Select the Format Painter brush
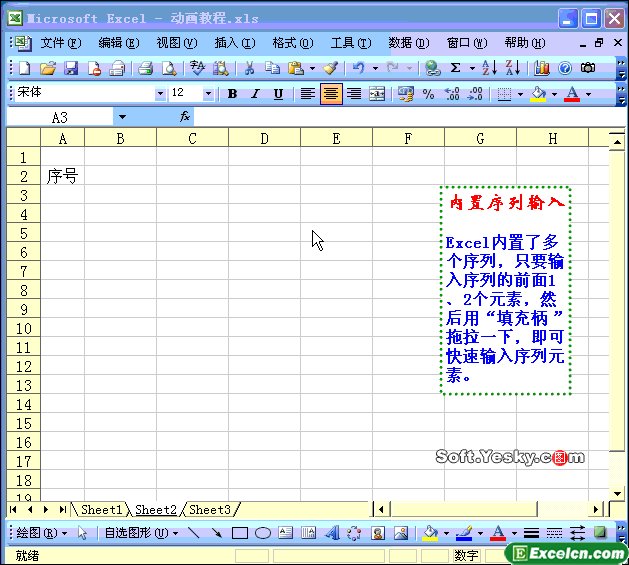Image resolution: width=629 pixels, height=565 pixels. [x=331, y=68]
